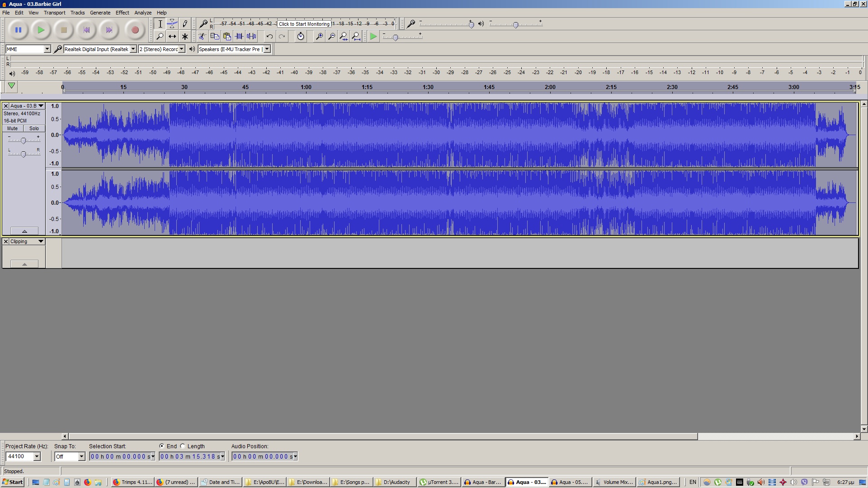Viewport: 868px width, 488px height.
Task: Click the playback meter speaker icon
Action: click(x=12, y=73)
